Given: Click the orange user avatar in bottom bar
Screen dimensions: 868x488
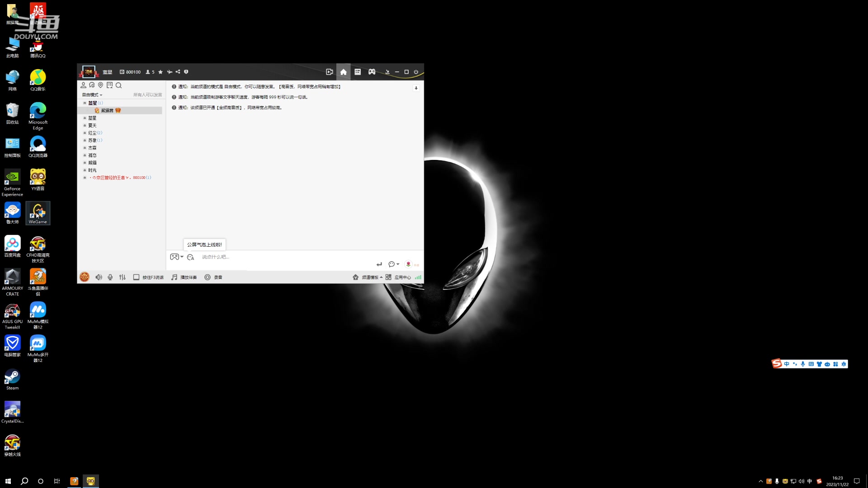Looking at the screenshot, I should [85, 277].
